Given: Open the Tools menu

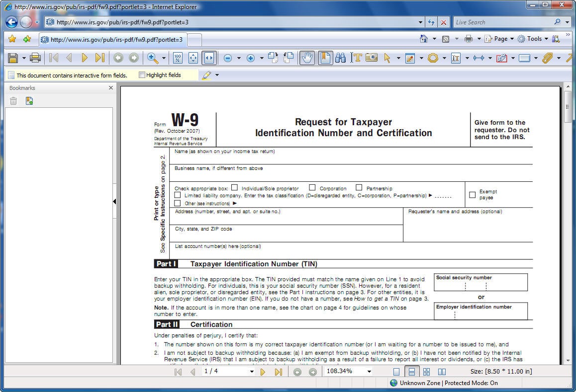Looking at the screenshot, I should [x=533, y=39].
